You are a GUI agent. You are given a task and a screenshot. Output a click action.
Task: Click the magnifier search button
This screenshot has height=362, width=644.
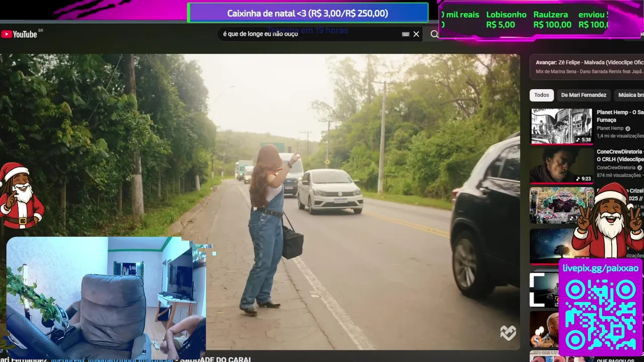coord(434,34)
